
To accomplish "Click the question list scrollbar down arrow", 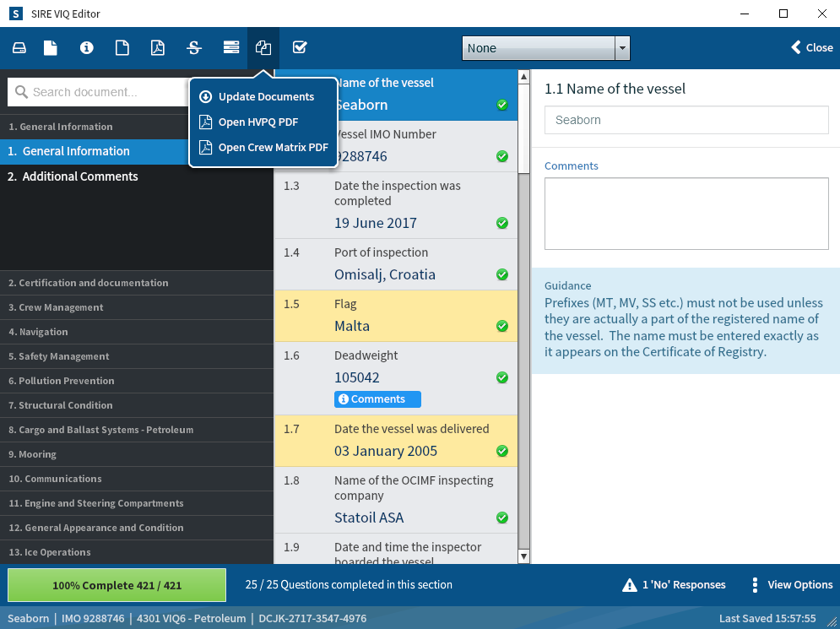I will (524, 556).
